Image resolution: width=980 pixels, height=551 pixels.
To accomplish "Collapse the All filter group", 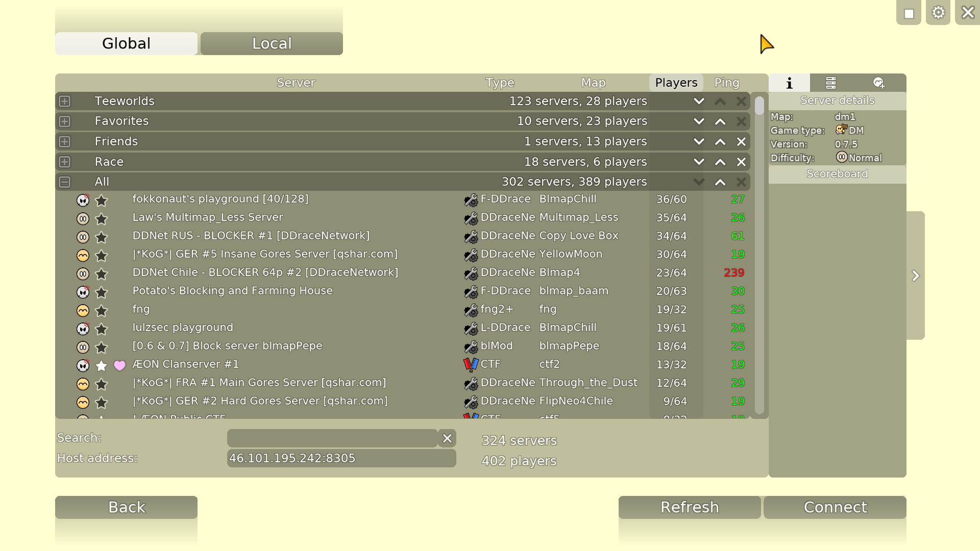I will point(64,182).
